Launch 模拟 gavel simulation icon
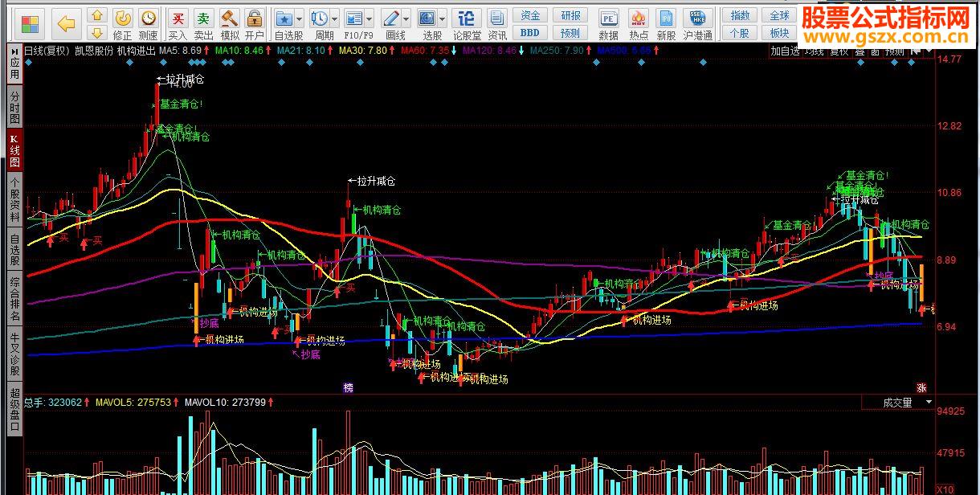980x495 pixels. tap(230, 18)
